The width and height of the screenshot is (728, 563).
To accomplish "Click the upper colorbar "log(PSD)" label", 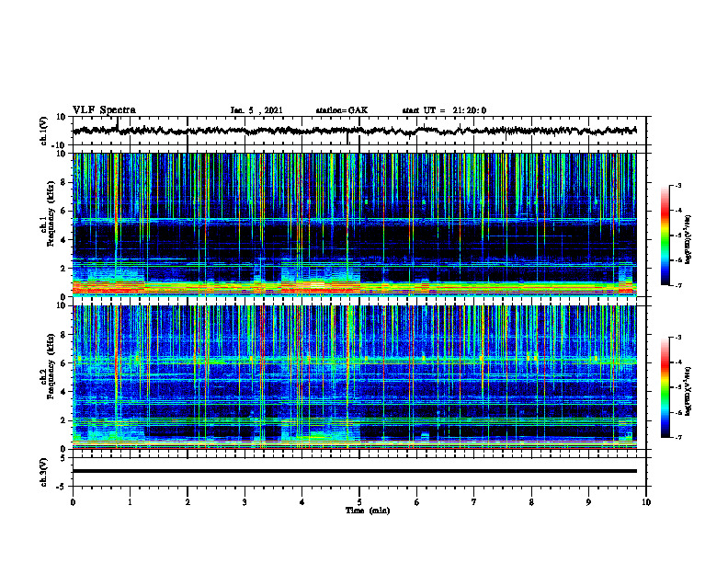I will [688, 239].
